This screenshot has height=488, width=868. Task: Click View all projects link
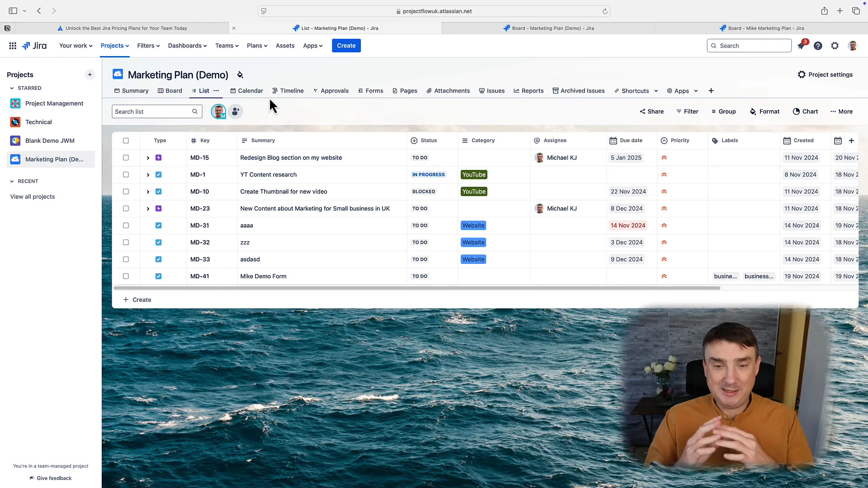coord(33,197)
